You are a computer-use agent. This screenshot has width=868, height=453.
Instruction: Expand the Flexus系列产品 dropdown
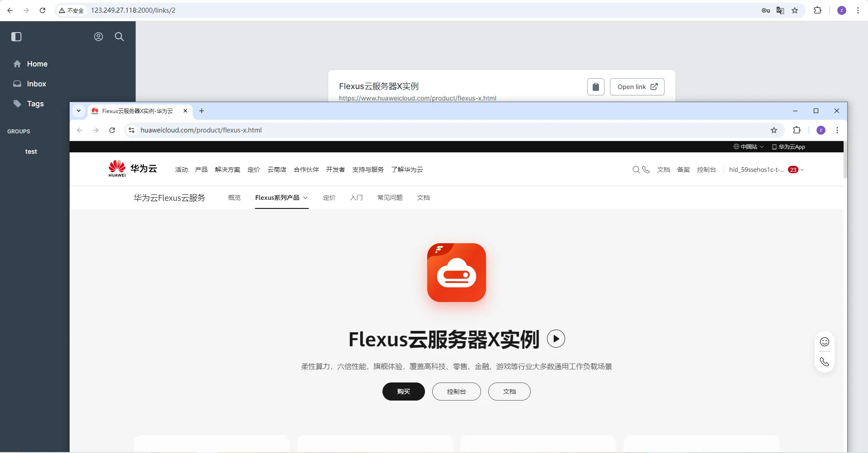pyautogui.click(x=281, y=198)
